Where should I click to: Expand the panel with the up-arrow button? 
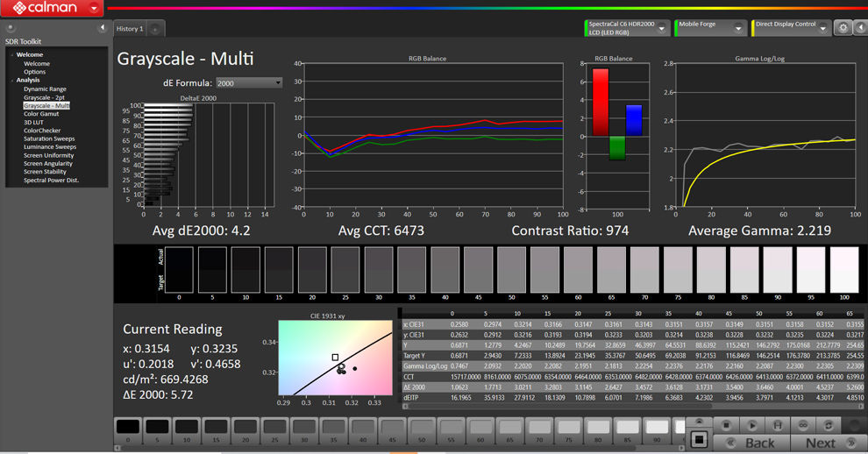[x=699, y=422]
